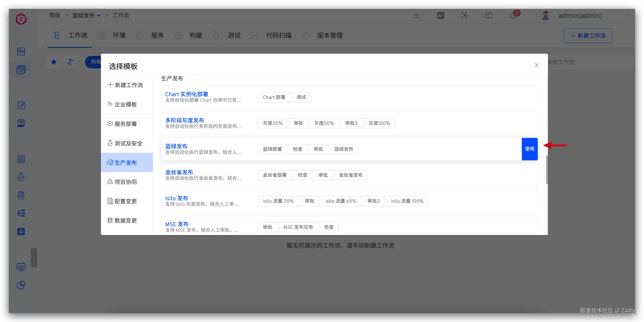Open the documentation book icon

[x=489, y=16]
